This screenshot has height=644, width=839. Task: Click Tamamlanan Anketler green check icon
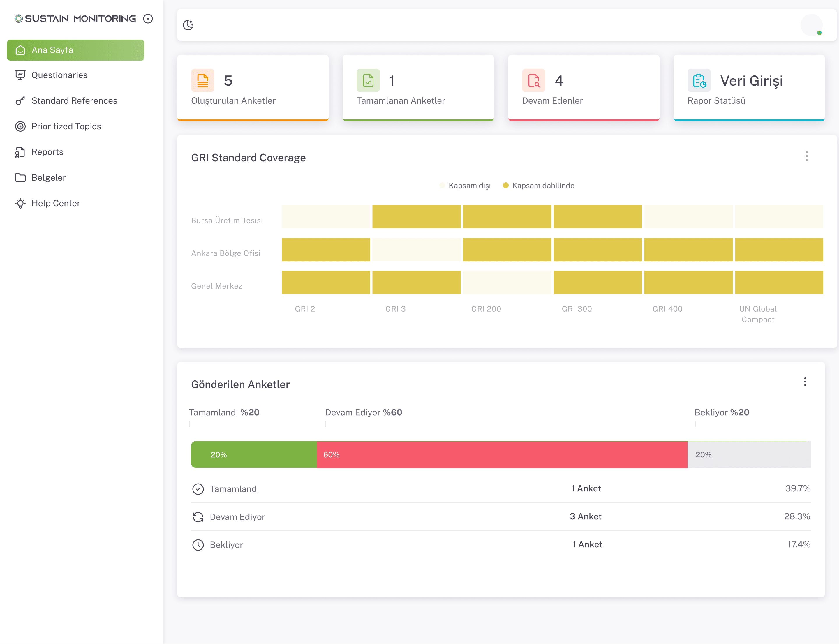[x=368, y=80]
